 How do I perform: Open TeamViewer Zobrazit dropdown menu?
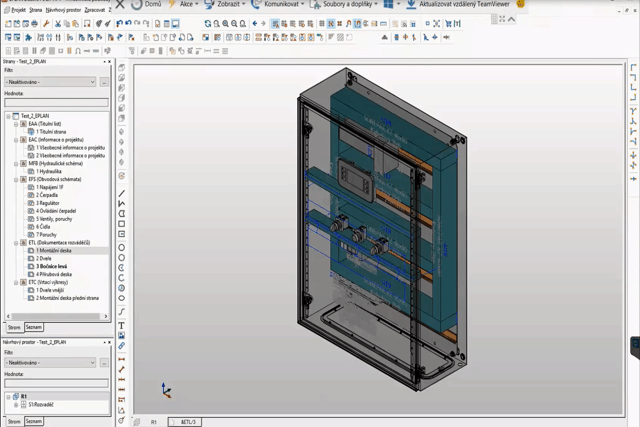tap(225, 4)
